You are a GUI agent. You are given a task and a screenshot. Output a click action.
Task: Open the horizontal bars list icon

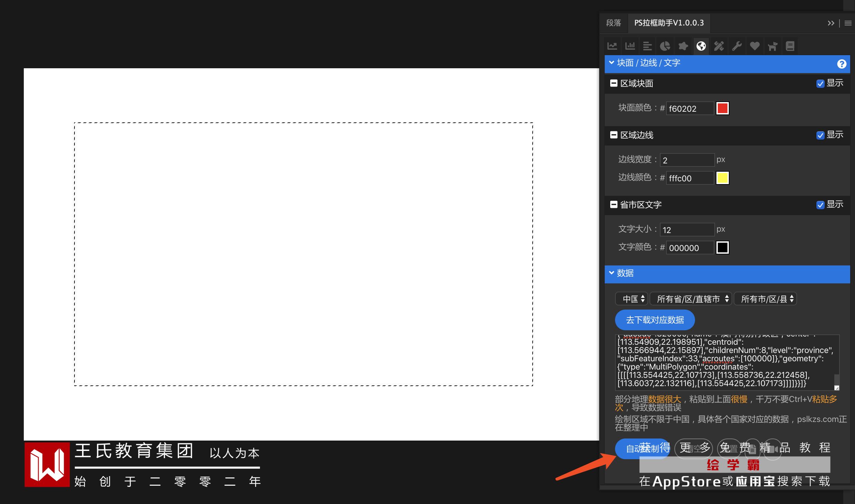point(647,46)
